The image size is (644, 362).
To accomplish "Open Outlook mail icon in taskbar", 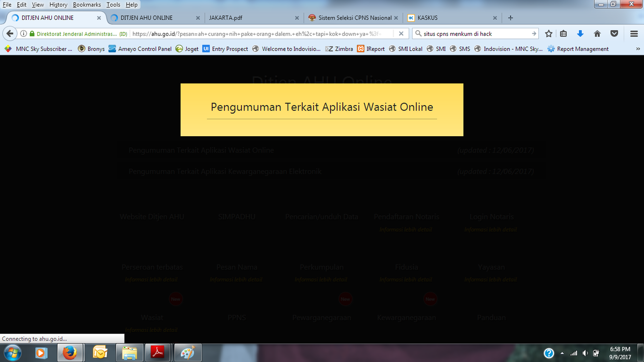I will (x=100, y=353).
